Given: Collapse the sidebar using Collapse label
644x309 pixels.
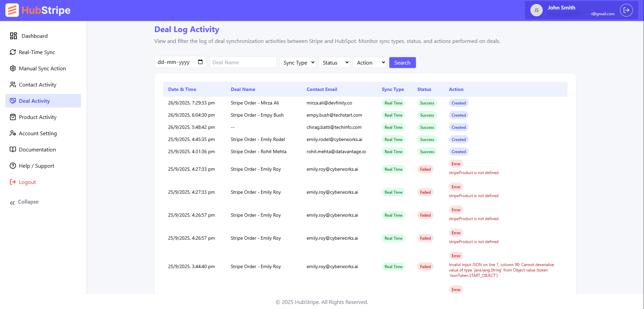Looking at the screenshot, I should click(x=28, y=202).
